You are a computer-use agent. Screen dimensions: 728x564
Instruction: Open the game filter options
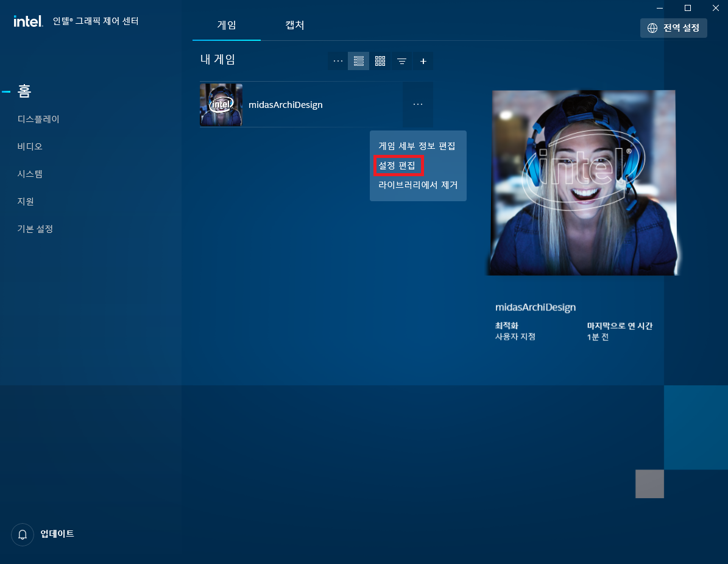[x=401, y=61]
